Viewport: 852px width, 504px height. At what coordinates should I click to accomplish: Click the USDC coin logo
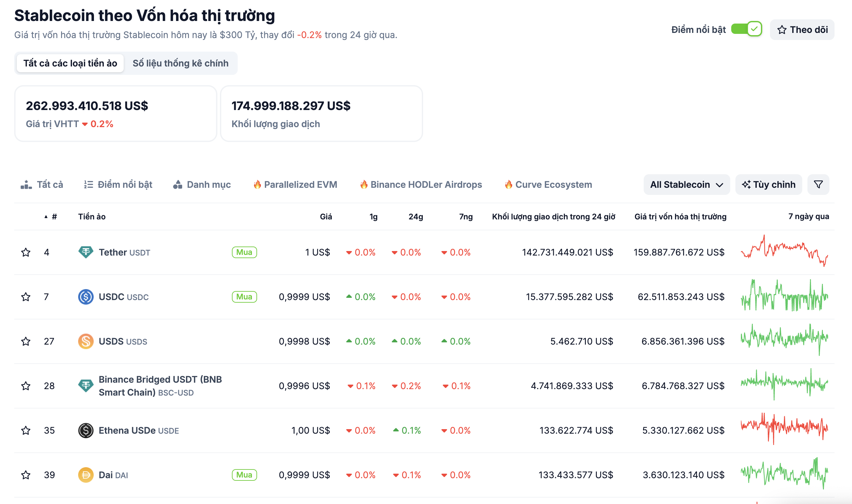[86, 297]
